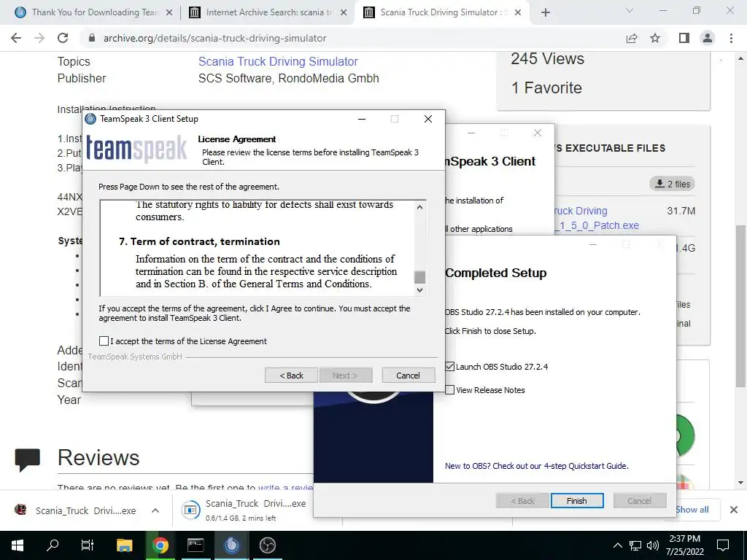This screenshot has width=747, height=560.
Task: Click the taskbar clock showing 2:37 PM
Action: pyautogui.click(x=684, y=545)
